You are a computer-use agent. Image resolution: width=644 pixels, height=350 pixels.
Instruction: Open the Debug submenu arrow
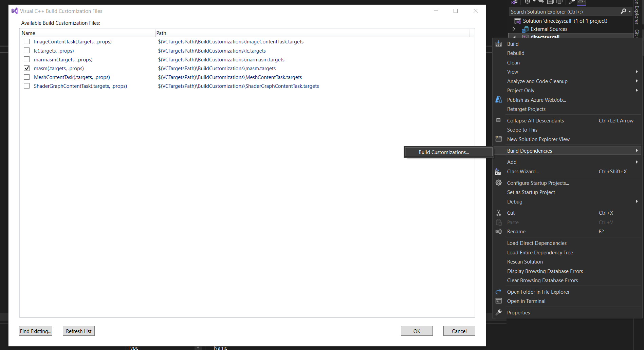[x=637, y=201]
